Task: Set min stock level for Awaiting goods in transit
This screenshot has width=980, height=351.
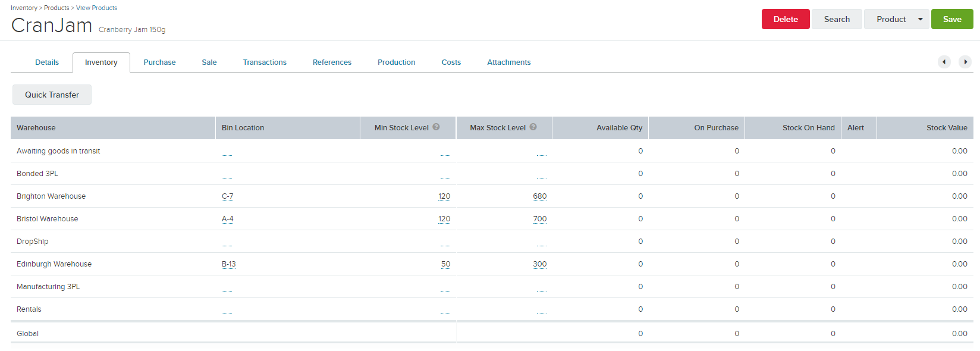Action: [445, 152]
